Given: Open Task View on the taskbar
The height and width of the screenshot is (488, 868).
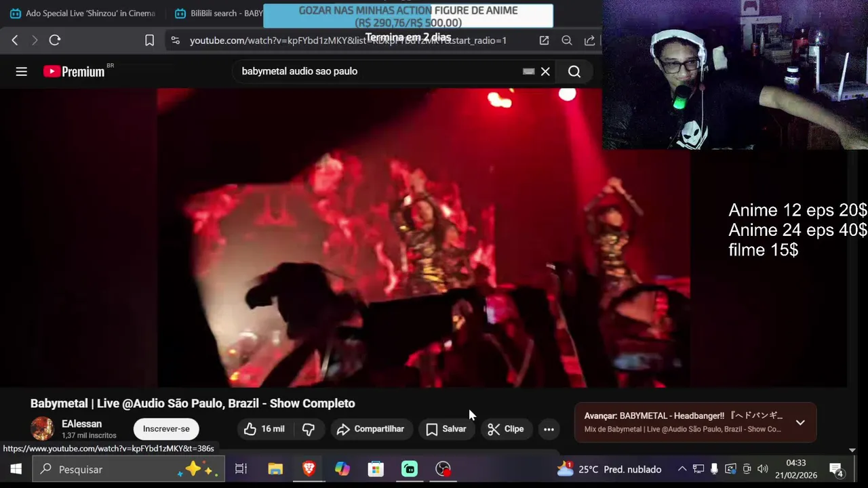Looking at the screenshot, I should click(x=241, y=469).
